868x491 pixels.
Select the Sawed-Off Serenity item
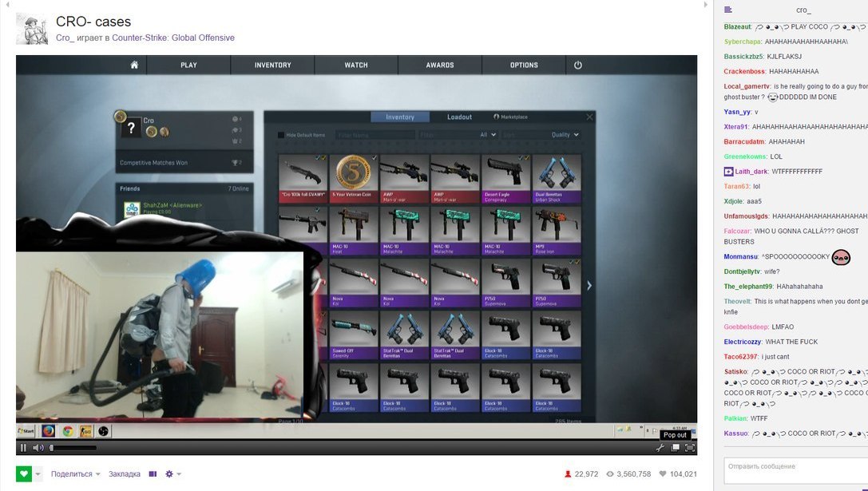tap(353, 335)
